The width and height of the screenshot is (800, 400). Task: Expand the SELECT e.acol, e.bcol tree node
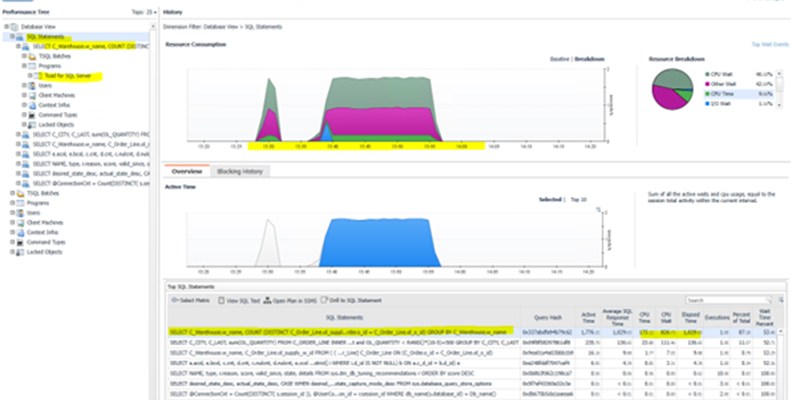tap(18, 154)
